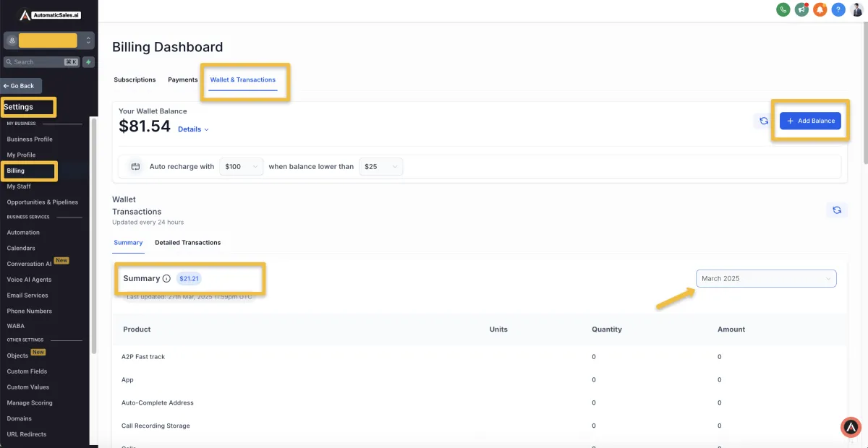Click the Go Back button
The image size is (868, 448).
point(21,86)
